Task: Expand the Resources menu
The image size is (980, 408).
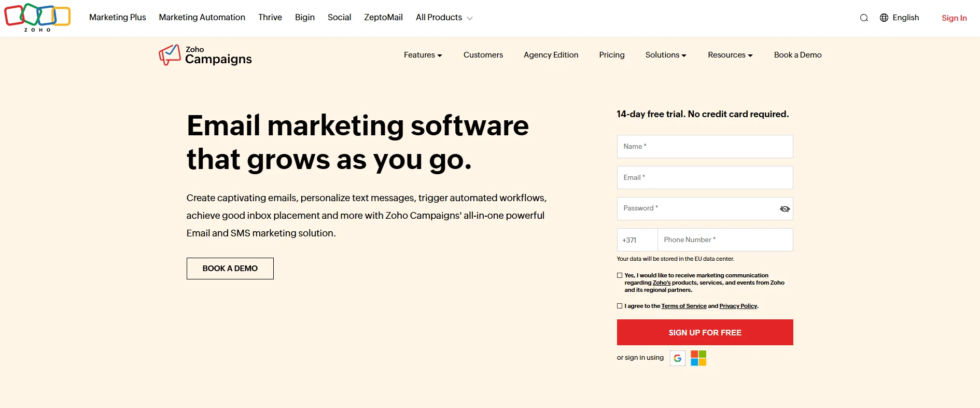Action: (730, 55)
